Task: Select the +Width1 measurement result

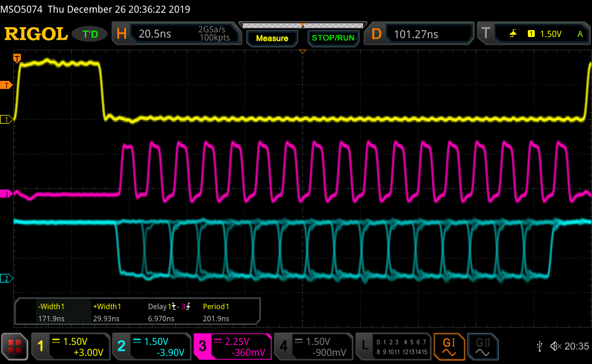Action: pyautogui.click(x=107, y=313)
